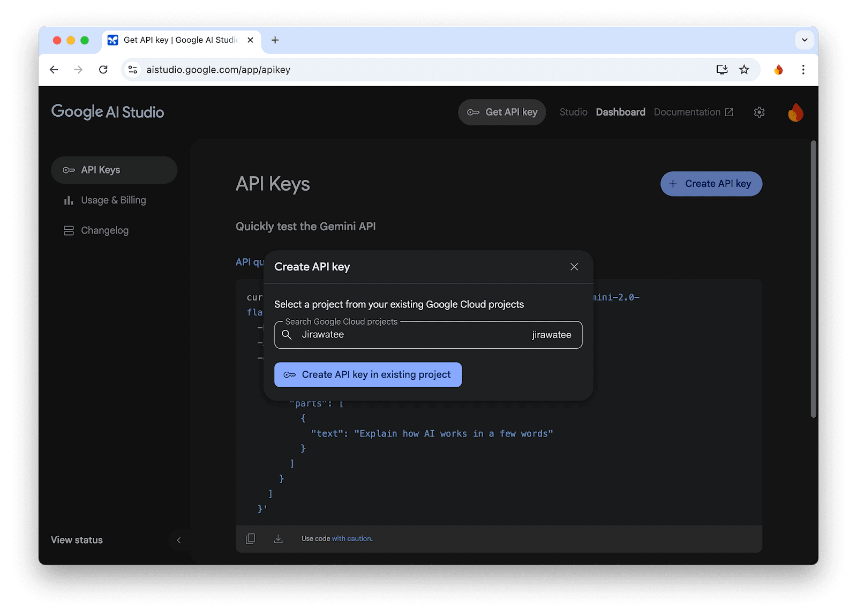Open Chrome three-dot menu

pos(803,70)
